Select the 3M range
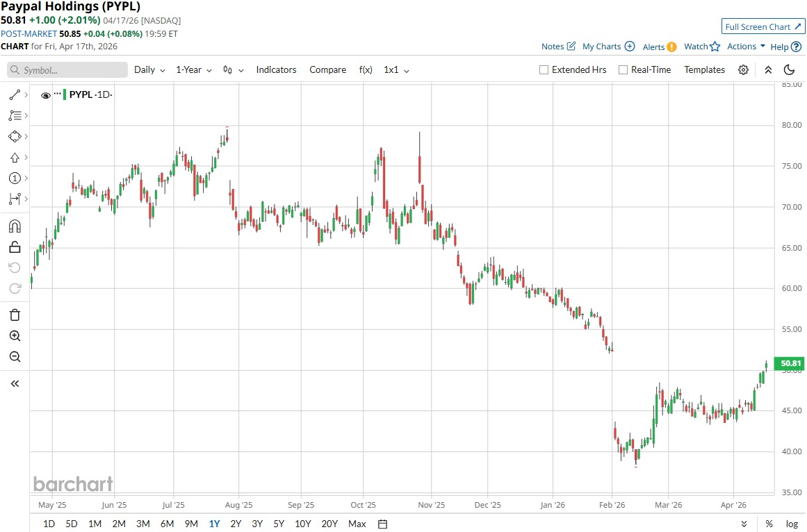The height and width of the screenshot is (532, 807). [x=143, y=524]
